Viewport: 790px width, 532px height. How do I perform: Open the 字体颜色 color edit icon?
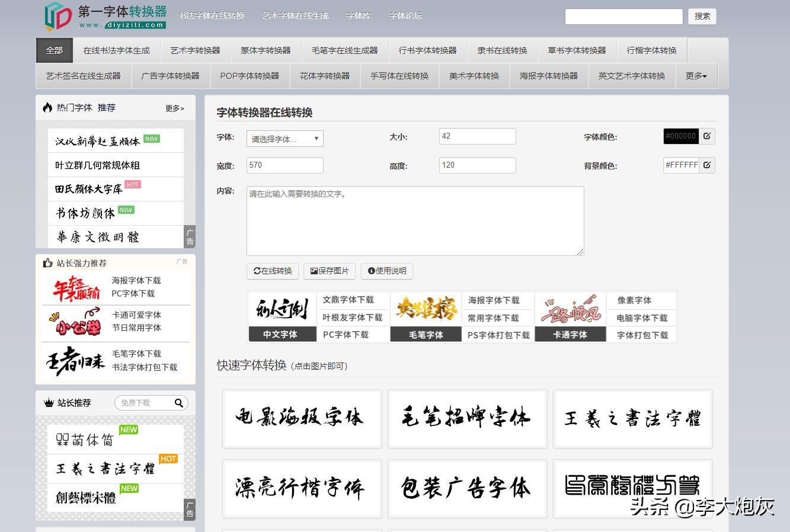pos(707,136)
